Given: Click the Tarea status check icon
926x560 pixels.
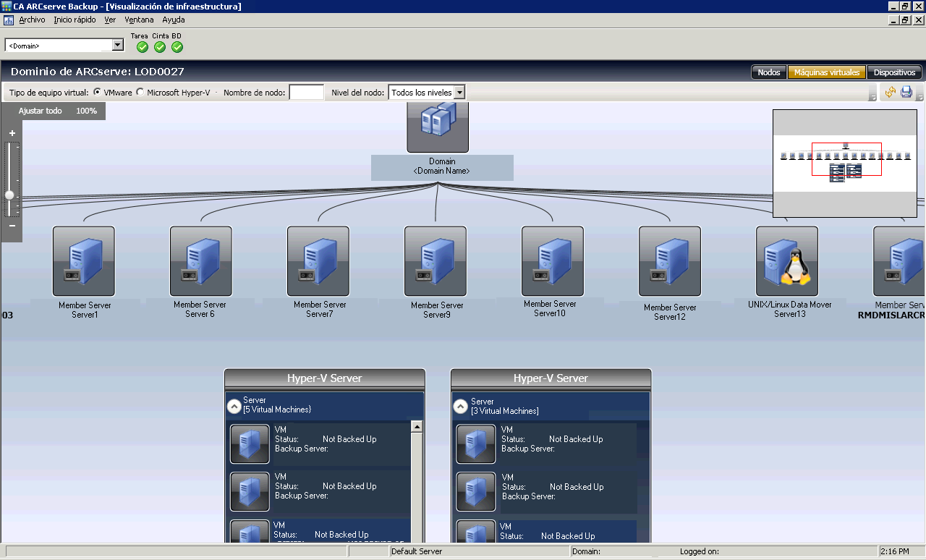Looking at the screenshot, I should coord(143,47).
